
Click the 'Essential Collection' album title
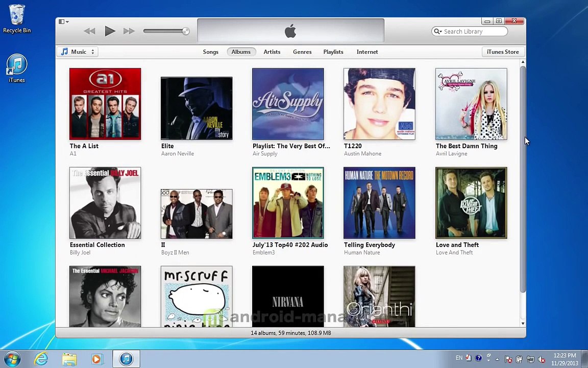(x=97, y=245)
